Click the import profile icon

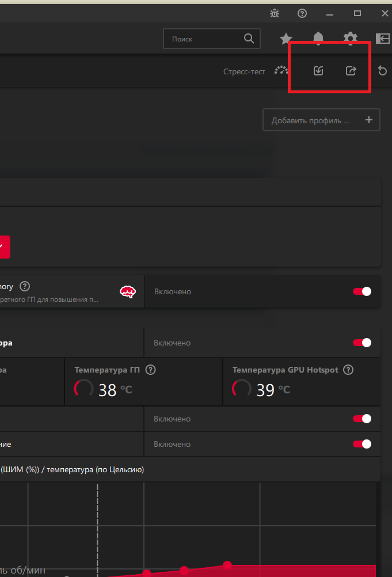click(x=318, y=71)
